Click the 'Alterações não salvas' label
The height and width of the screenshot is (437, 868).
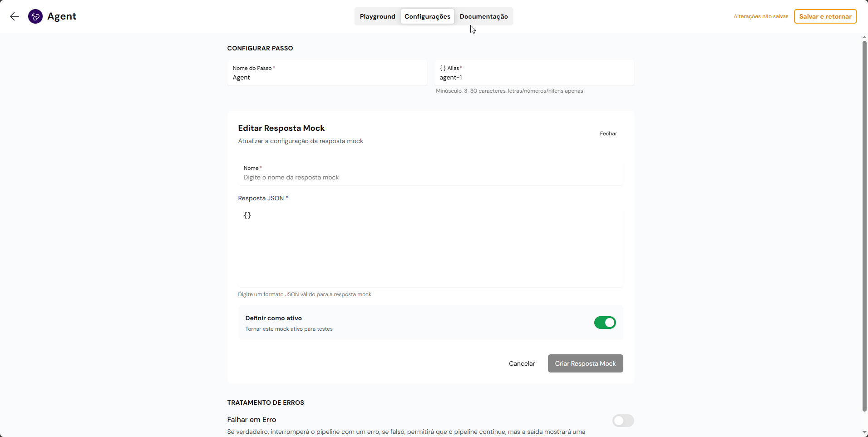pos(761,16)
